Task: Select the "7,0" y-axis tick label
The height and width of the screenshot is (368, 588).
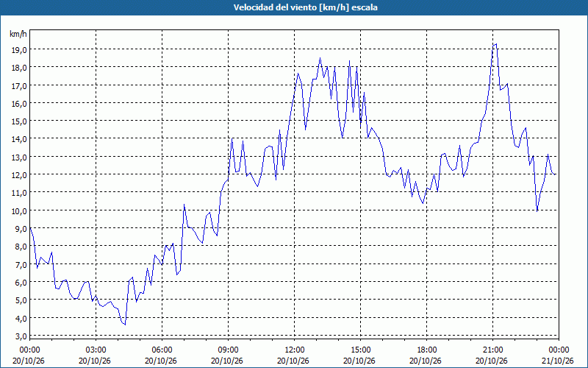Action: coord(21,264)
